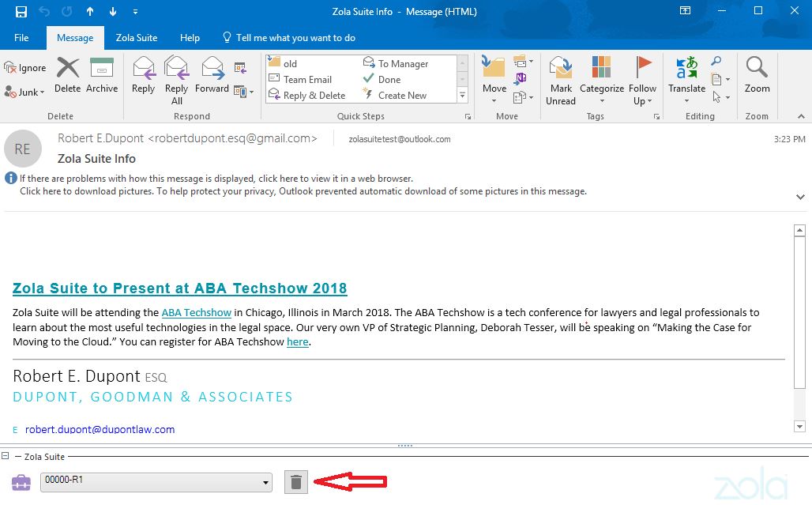Click the trash can button in Zola Suite pane
Viewport: 812px width, 505px height.
(x=296, y=482)
